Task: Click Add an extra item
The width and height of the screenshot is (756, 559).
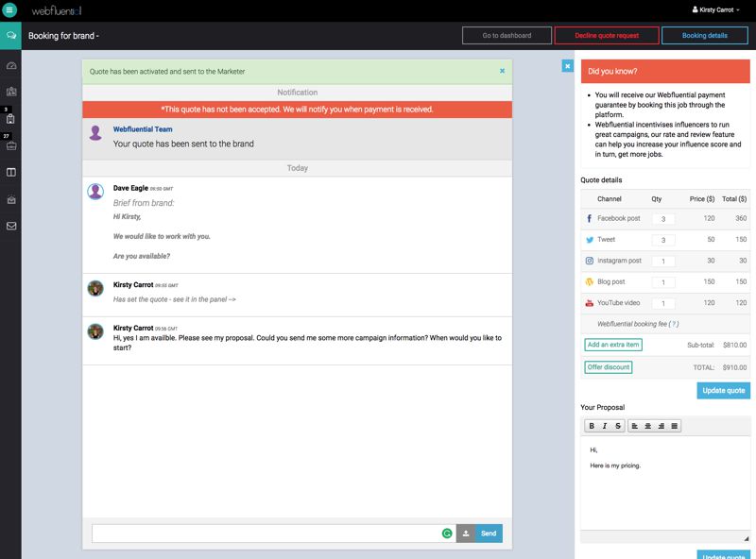Action: (x=613, y=345)
